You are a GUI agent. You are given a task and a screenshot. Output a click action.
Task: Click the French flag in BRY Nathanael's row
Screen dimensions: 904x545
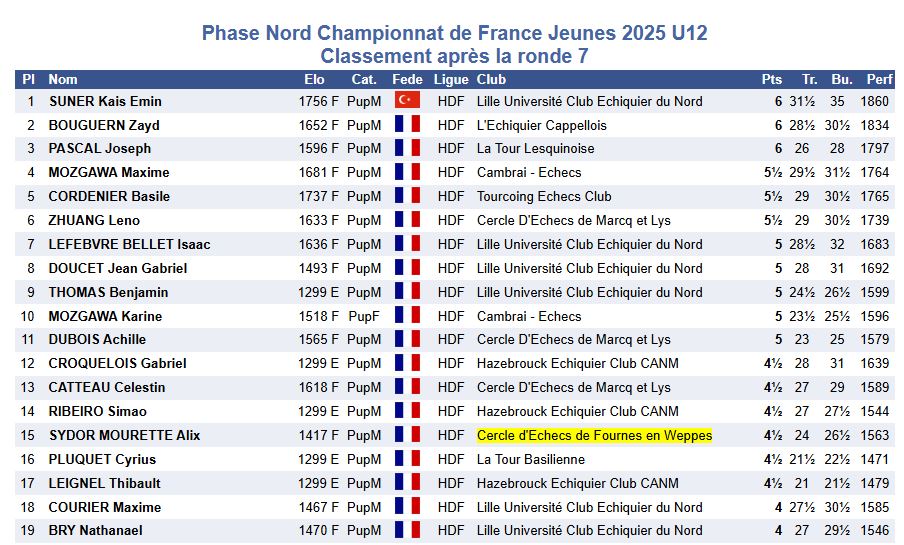407,531
